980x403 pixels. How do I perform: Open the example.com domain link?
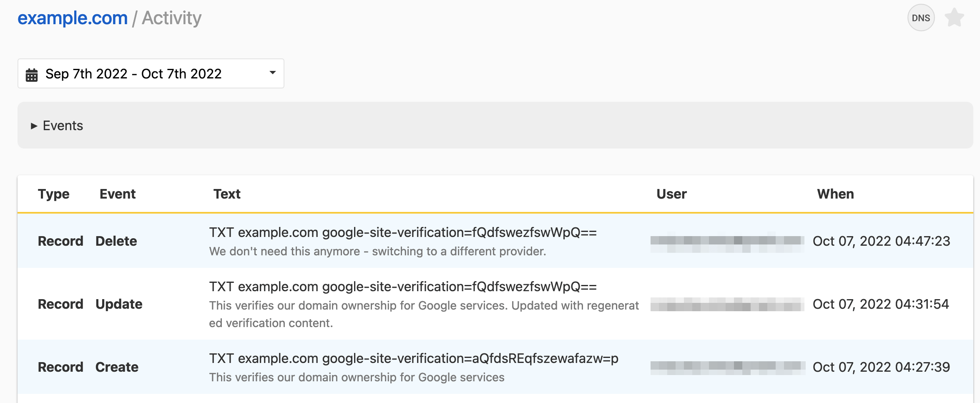73,18
